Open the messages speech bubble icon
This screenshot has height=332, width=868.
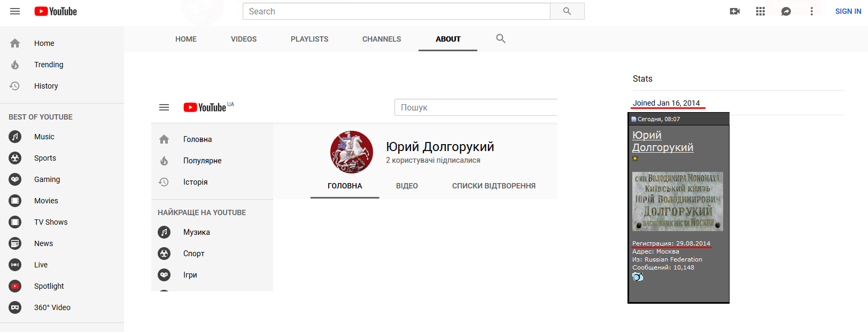pos(786,11)
